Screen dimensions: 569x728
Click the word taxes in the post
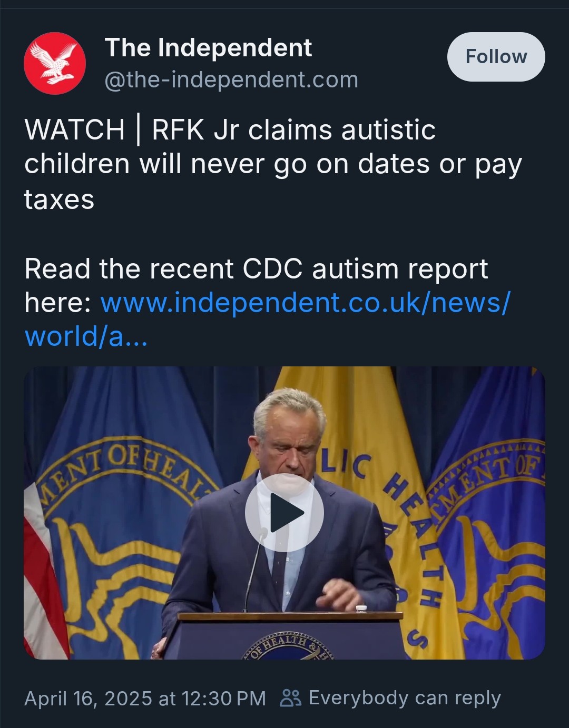coord(59,200)
